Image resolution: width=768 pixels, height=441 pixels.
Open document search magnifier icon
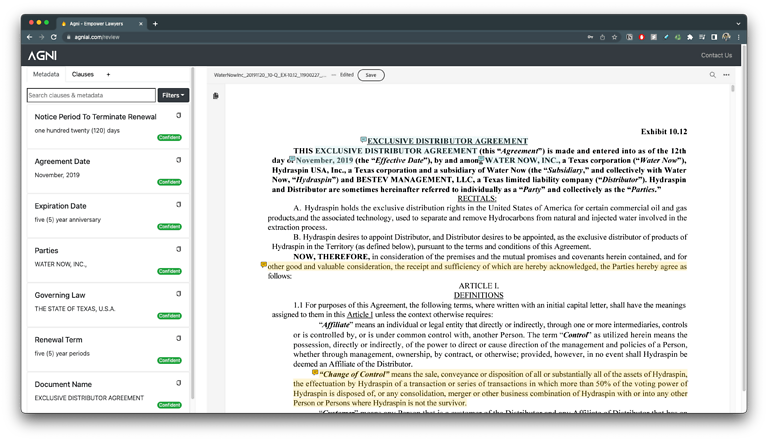[713, 75]
